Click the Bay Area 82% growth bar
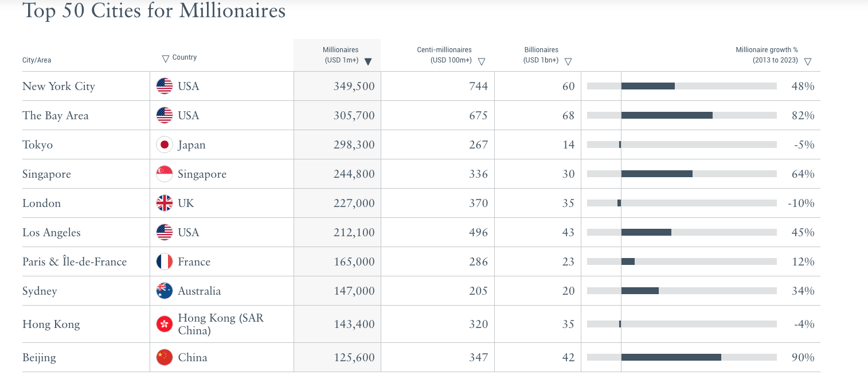The image size is (868, 375). 682,115
